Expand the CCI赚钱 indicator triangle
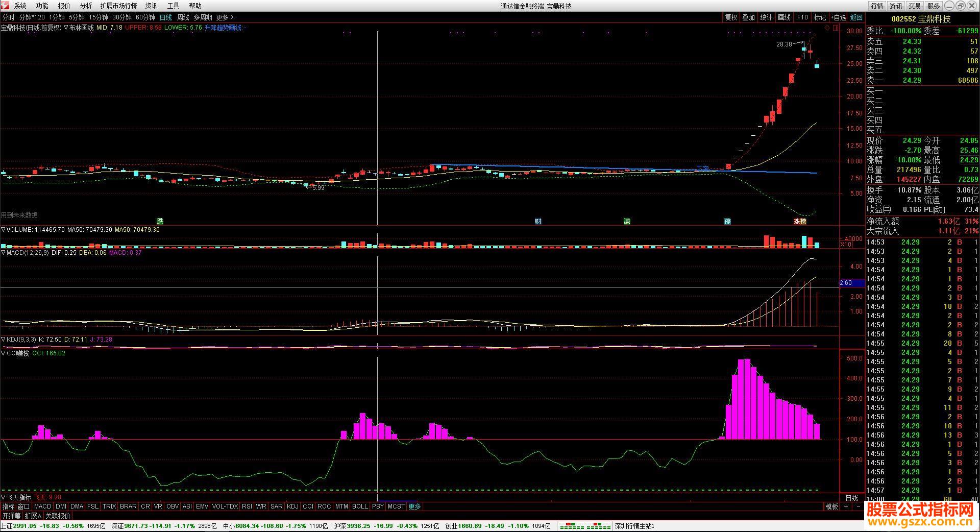The width and height of the screenshot is (980, 532). click(3, 353)
